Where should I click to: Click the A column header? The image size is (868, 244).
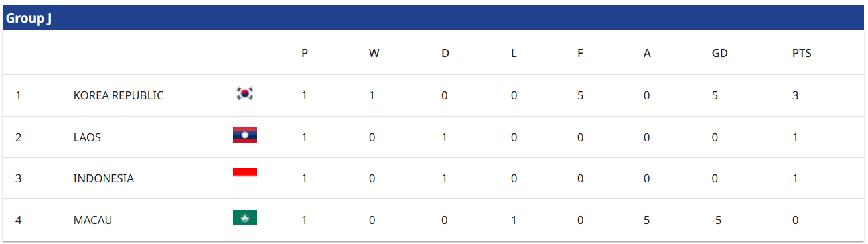point(647,54)
